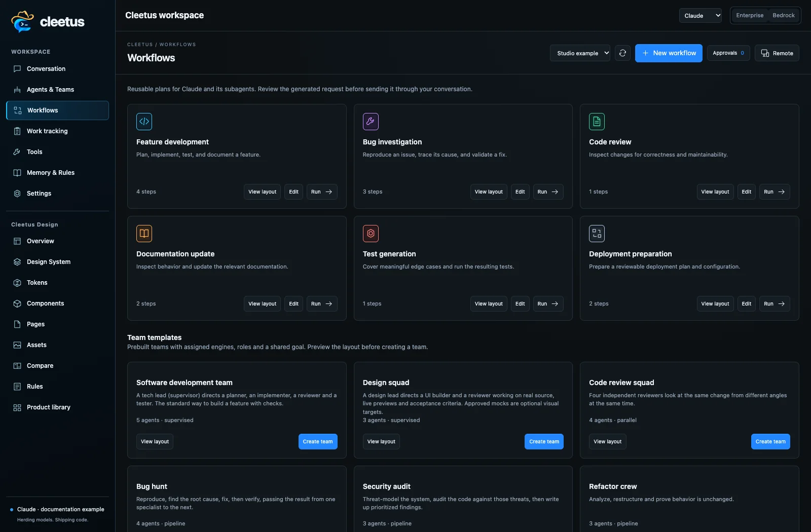
Task: View layout of Design squad template
Action: tap(381, 442)
